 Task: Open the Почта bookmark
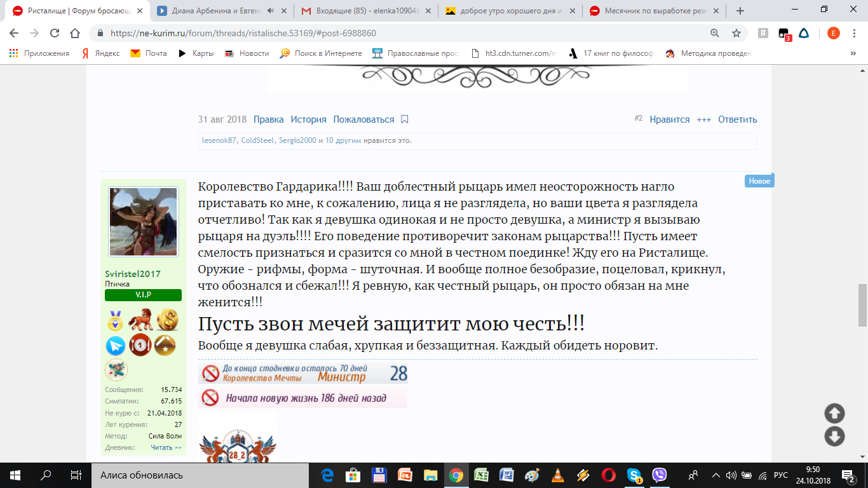[x=149, y=53]
